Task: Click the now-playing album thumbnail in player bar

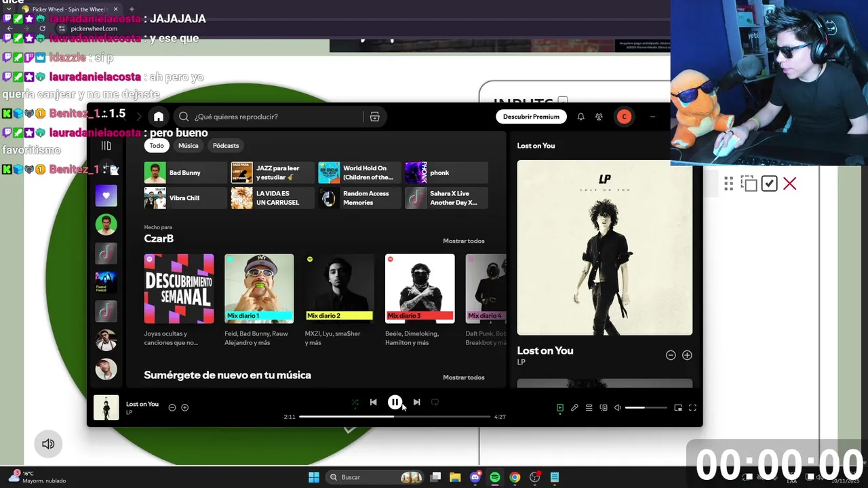Action: pos(106,408)
